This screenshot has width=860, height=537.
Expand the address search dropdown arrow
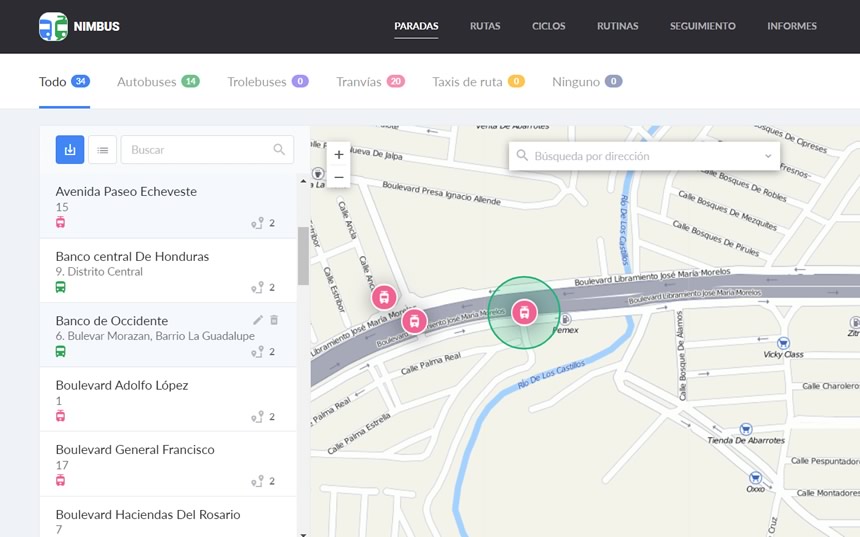[x=767, y=156]
